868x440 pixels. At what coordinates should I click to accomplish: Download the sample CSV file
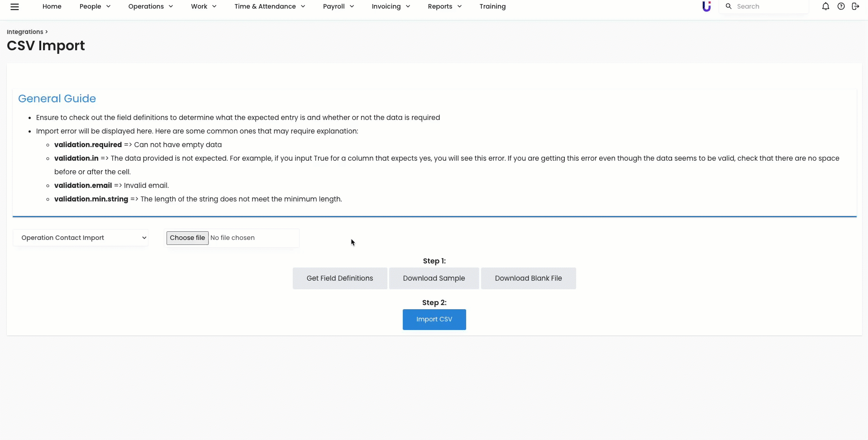click(x=434, y=278)
